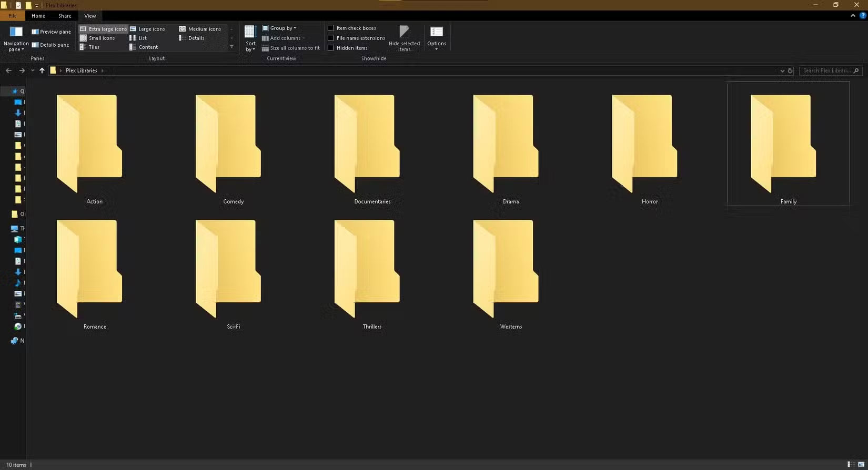Toggle the Details pane
868x470 pixels.
click(x=51, y=45)
